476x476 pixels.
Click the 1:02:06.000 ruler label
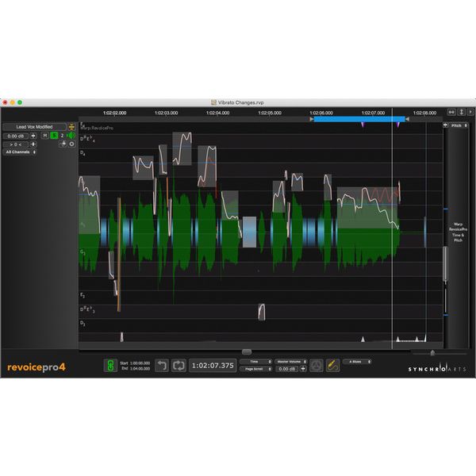click(321, 113)
